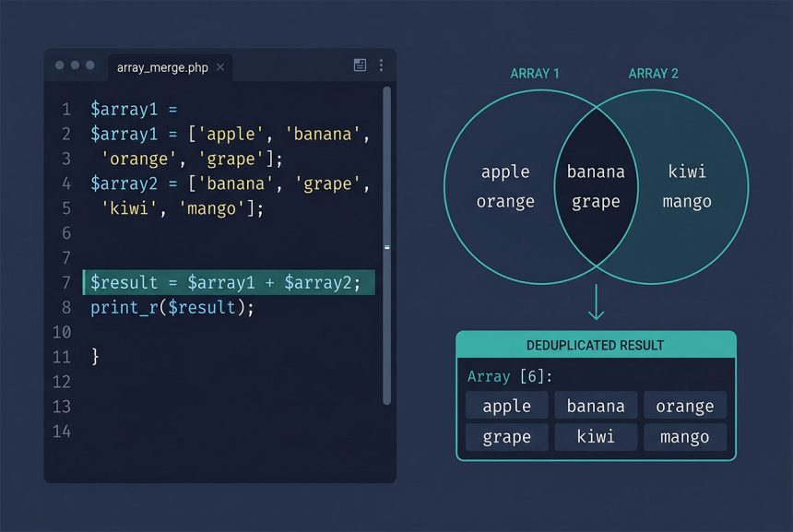
Task: Click line number 10 in gutter
Action: (62, 332)
